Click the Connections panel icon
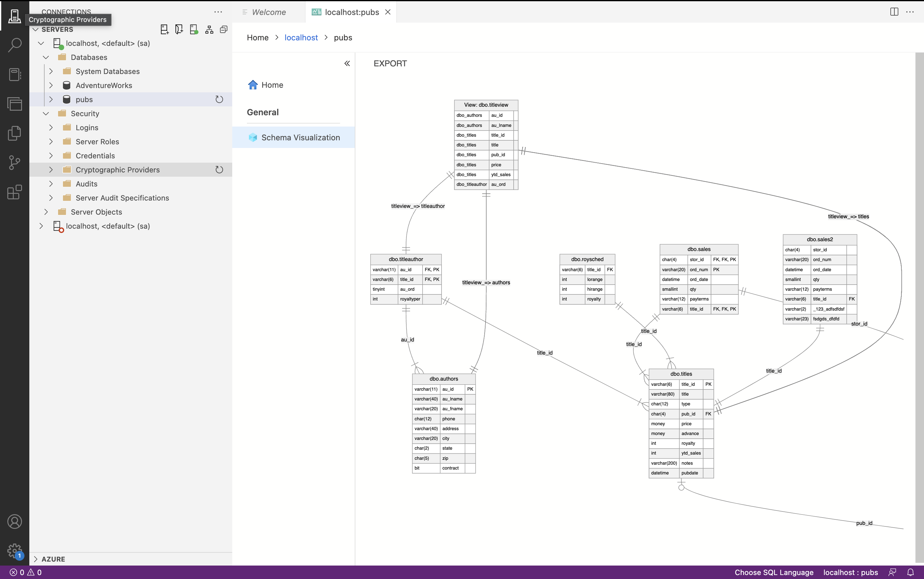This screenshot has width=924, height=579. pos(15,14)
